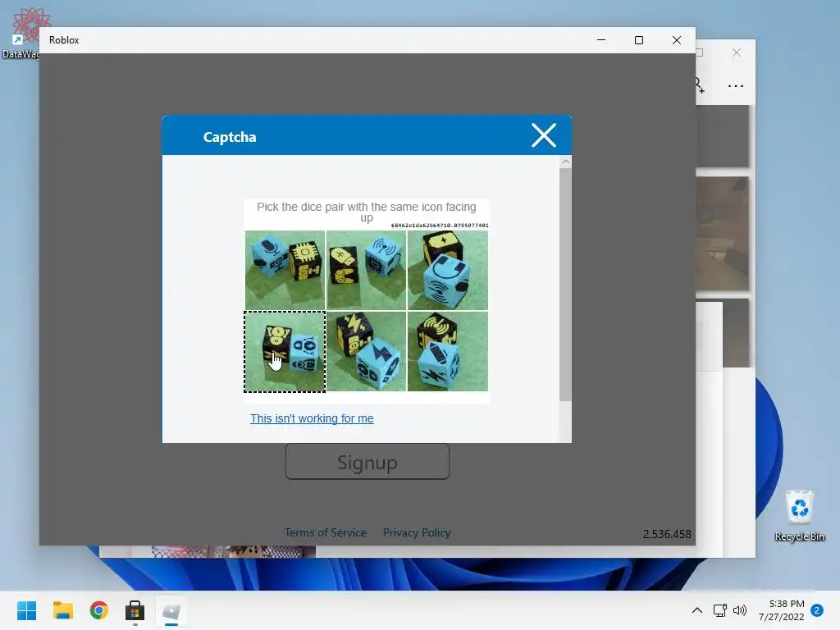Open 'This isn't working for me' link
Screen dimensions: 840x630
(x=312, y=418)
